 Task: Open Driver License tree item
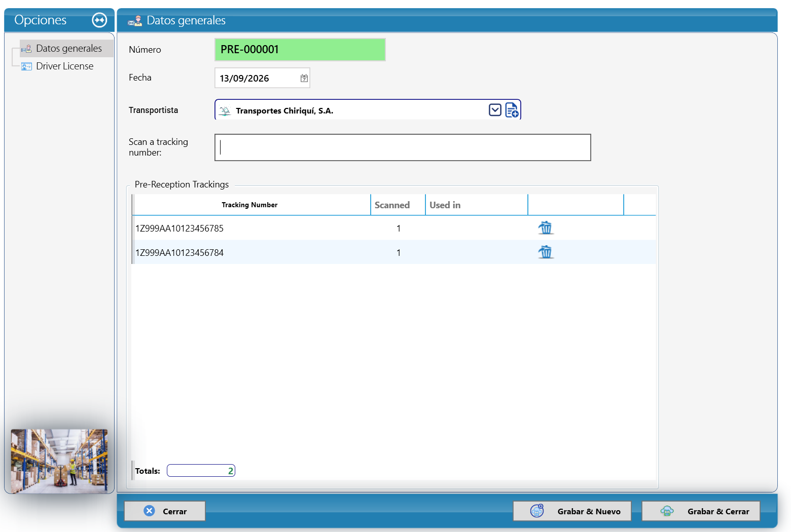pyautogui.click(x=64, y=66)
